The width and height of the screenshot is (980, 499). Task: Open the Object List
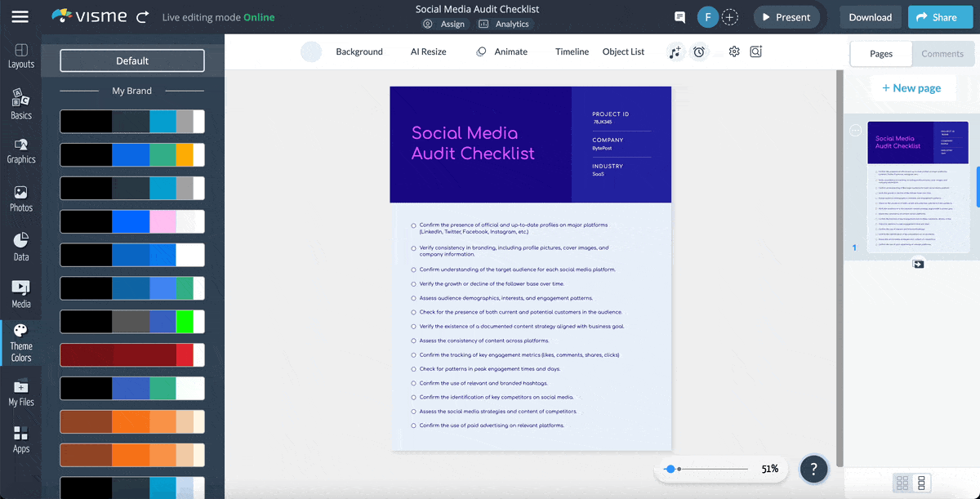point(623,51)
